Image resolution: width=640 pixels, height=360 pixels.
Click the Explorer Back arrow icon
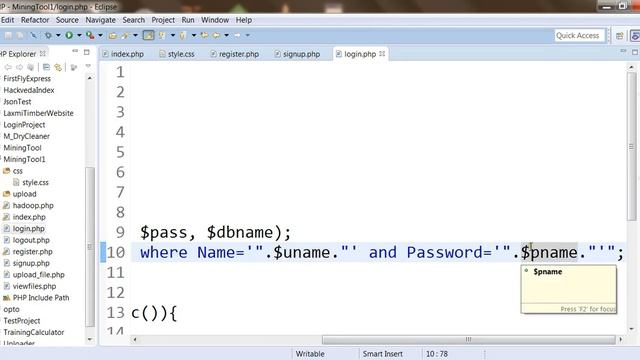point(7,67)
